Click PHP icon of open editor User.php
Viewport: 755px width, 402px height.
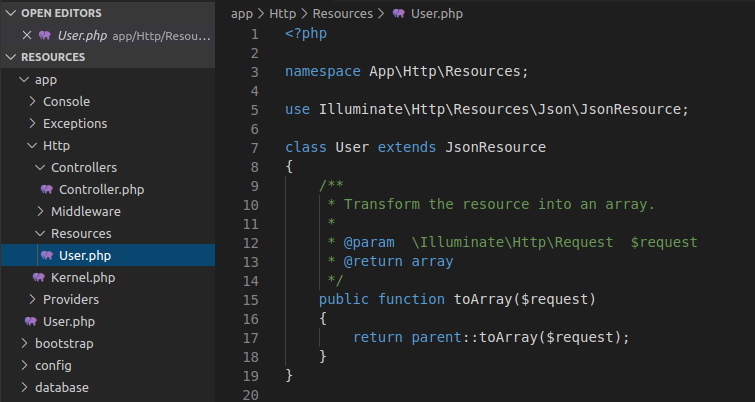[x=45, y=35]
